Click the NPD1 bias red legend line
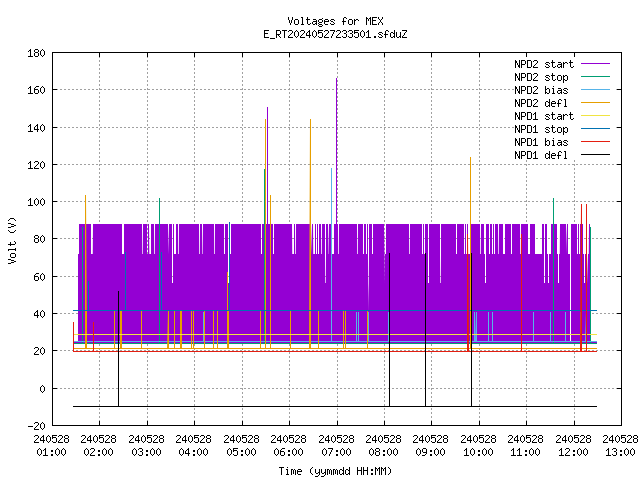This screenshot has width=640, height=480. coord(595,142)
